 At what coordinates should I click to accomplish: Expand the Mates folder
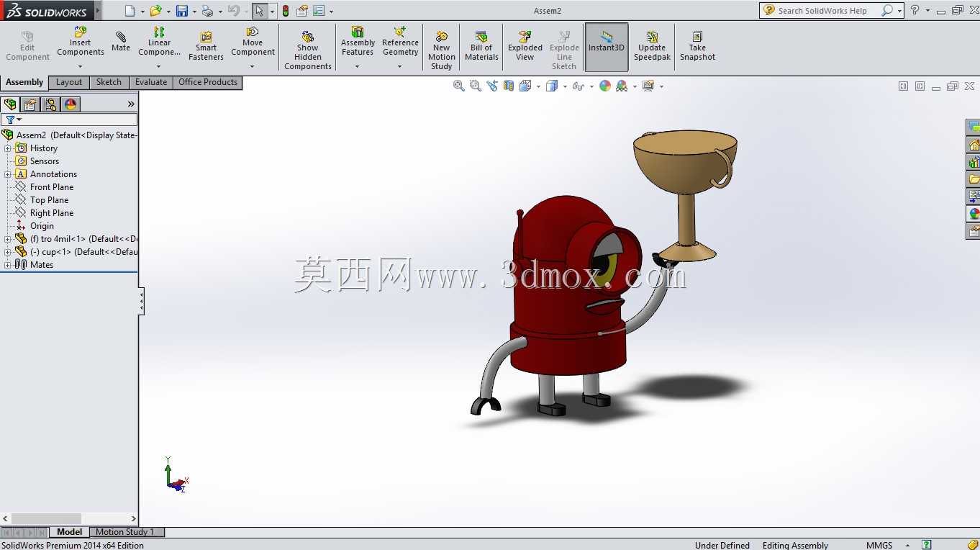coord(8,265)
